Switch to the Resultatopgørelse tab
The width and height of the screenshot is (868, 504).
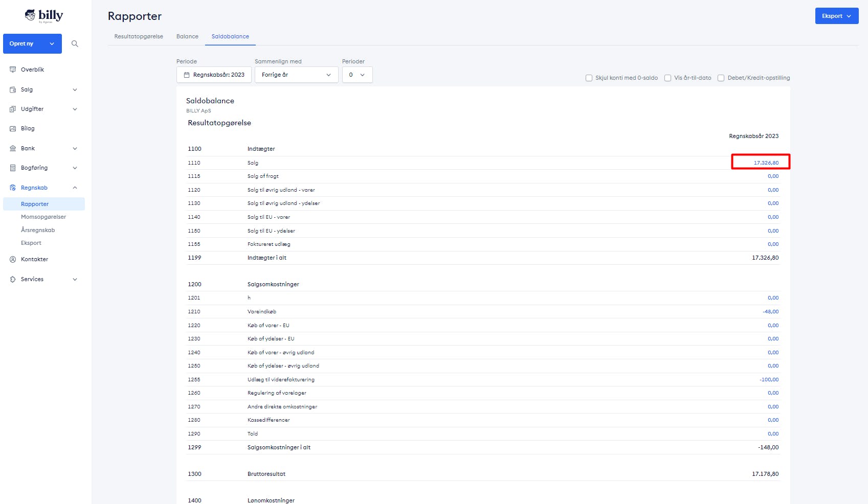[x=139, y=36]
